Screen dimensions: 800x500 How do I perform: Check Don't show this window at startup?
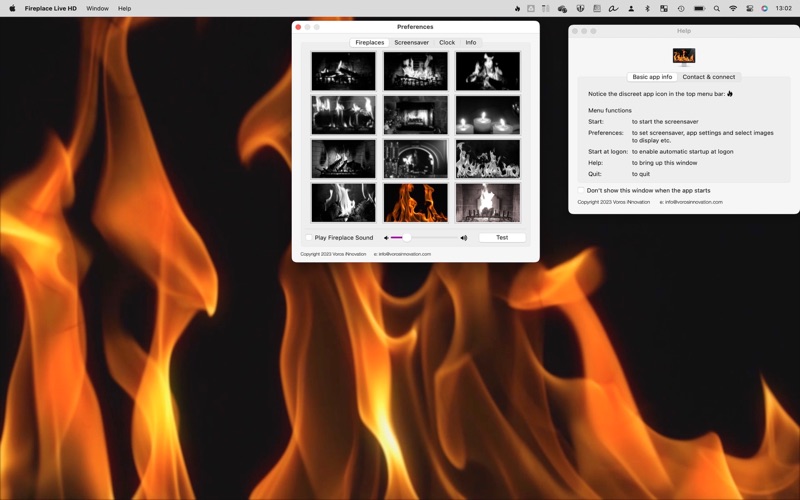click(x=581, y=190)
